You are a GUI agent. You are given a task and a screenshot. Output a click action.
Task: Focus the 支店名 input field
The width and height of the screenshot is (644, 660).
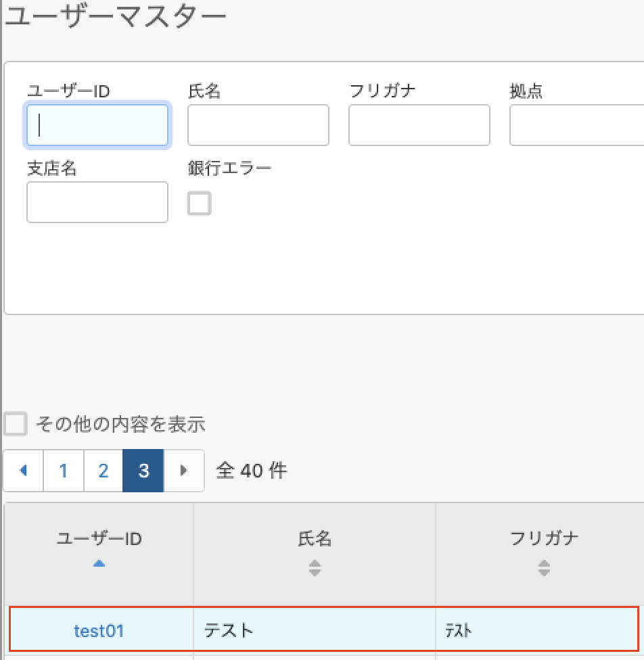click(97, 202)
